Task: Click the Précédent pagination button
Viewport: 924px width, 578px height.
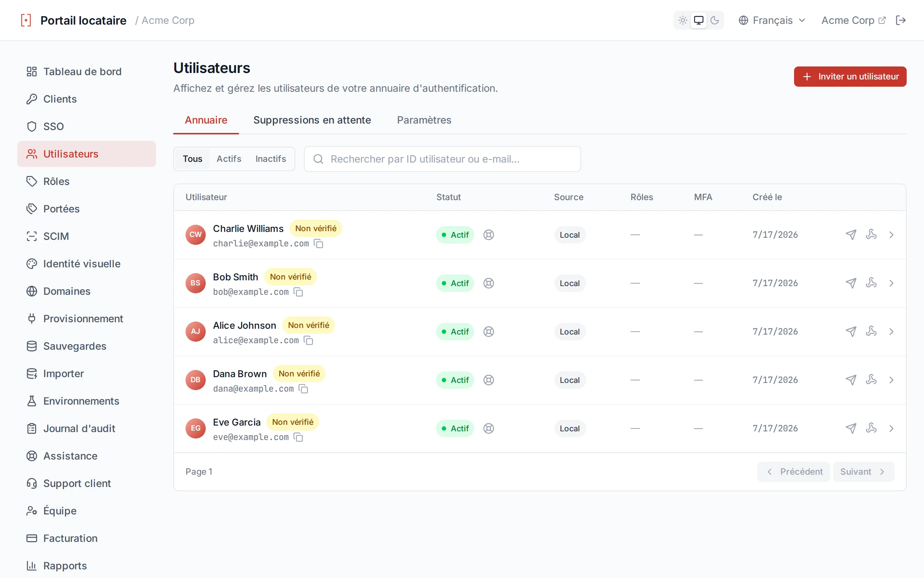Action: [793, 472]
